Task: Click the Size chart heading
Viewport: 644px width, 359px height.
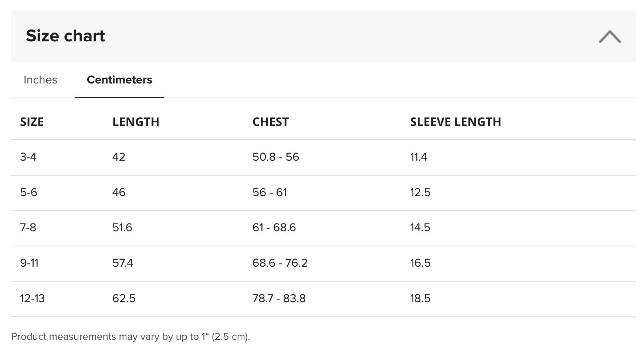Action: coord(65,36)
